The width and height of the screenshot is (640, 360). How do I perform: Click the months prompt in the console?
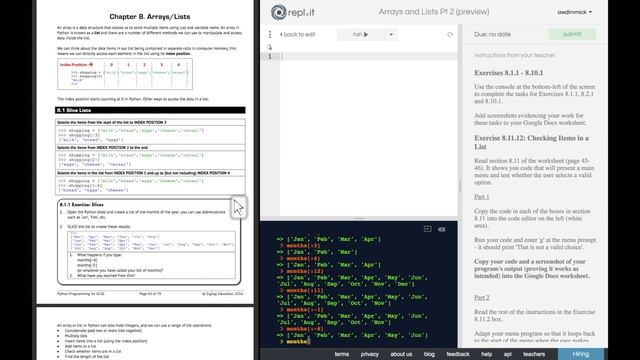pos(297,342)
